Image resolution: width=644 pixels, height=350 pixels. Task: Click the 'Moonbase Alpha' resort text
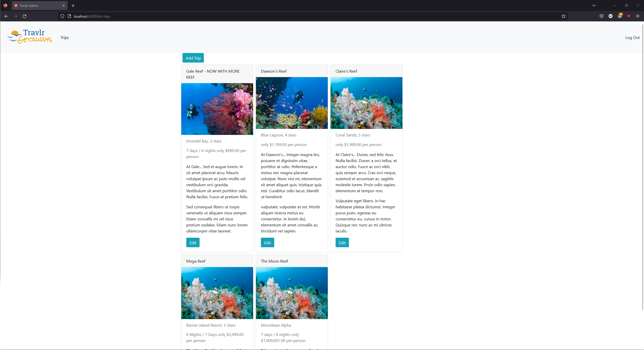pos(276,325)
